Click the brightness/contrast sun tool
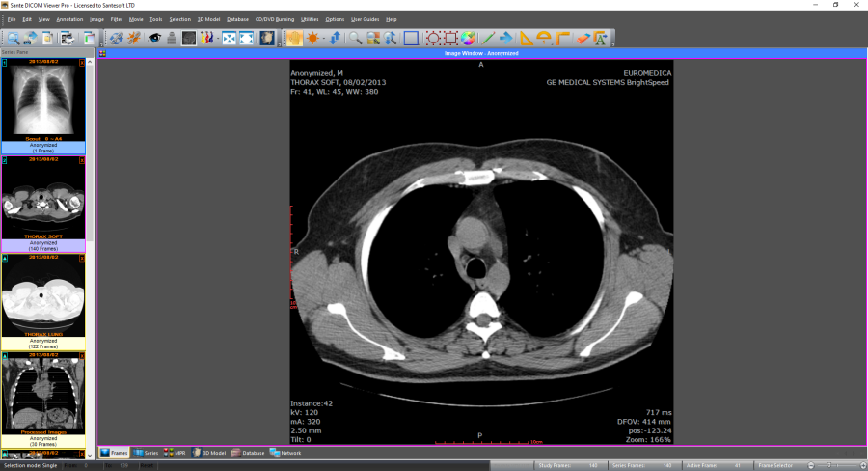The height and width of the screenshot is (471, 868). point(313,38)
